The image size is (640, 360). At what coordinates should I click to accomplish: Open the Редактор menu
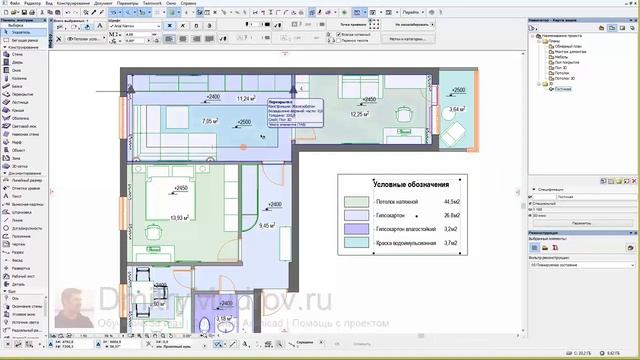click(32, 3)
